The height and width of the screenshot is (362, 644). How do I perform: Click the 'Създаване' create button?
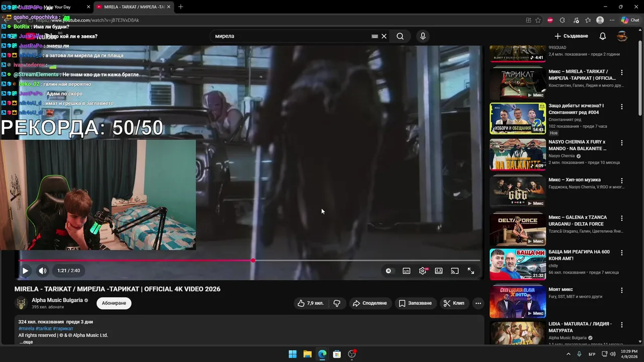click(x=571, y=36)
